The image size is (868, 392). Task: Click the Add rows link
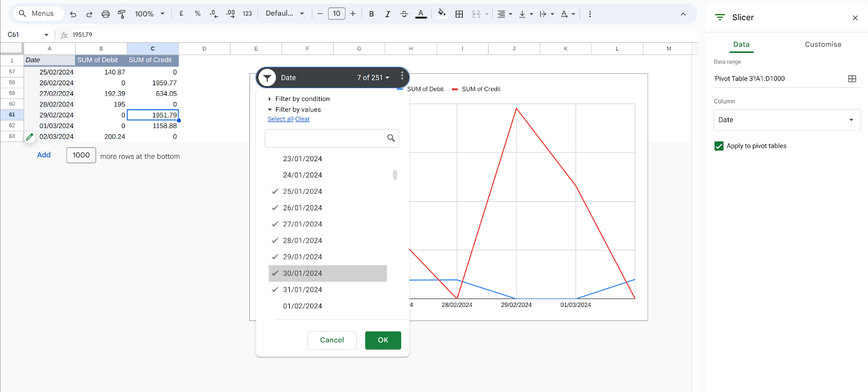point(44,155)
